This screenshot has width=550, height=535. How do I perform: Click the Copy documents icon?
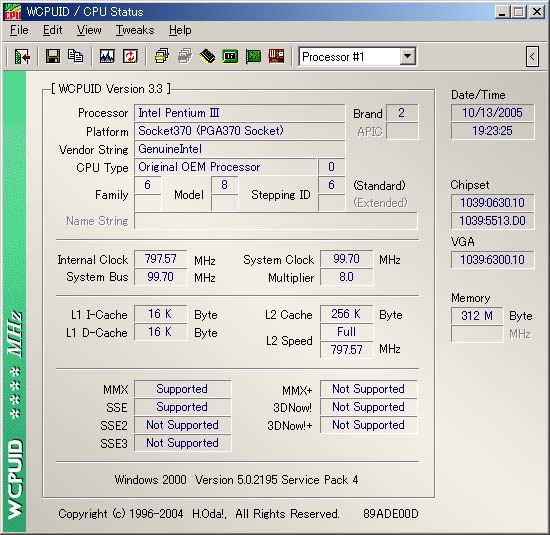75,56
